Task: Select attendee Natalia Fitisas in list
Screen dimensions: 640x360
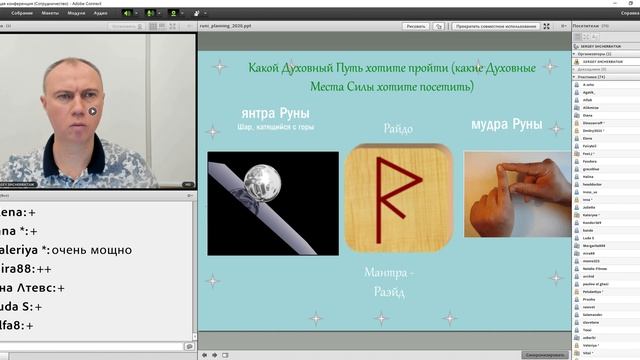Action: [606, 269]
